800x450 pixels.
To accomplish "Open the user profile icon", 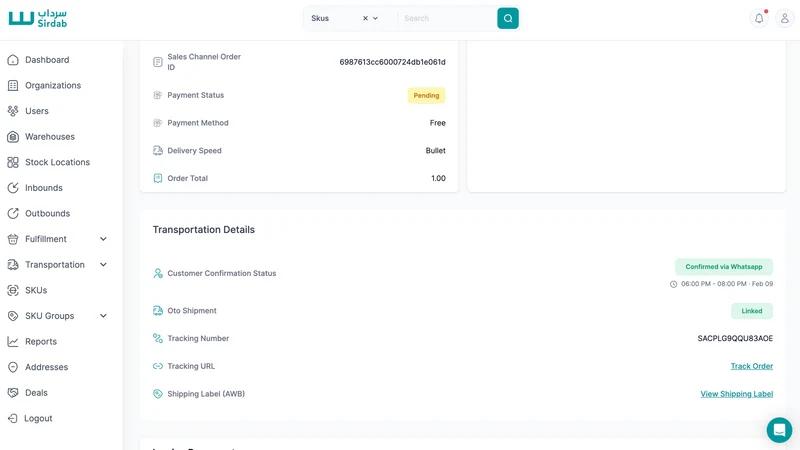I will [785, 18].
